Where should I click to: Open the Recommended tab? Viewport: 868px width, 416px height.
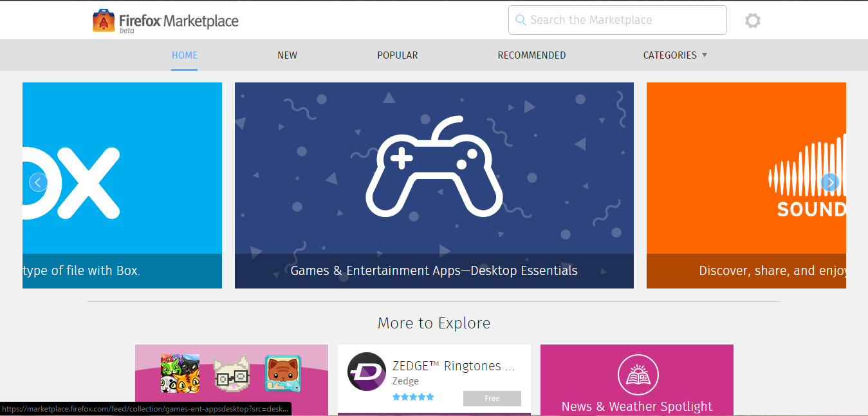pos(531,55)
